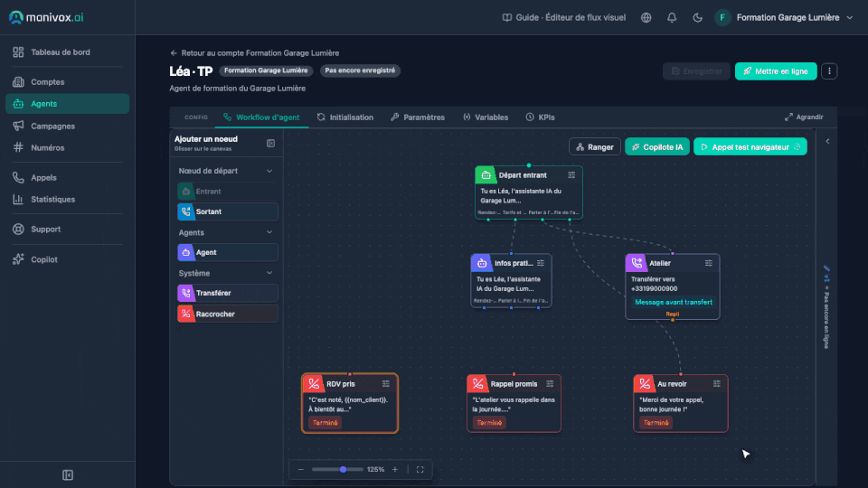Click the RDV pris hang-up icon
868x488 pixels.
[314, 383]
